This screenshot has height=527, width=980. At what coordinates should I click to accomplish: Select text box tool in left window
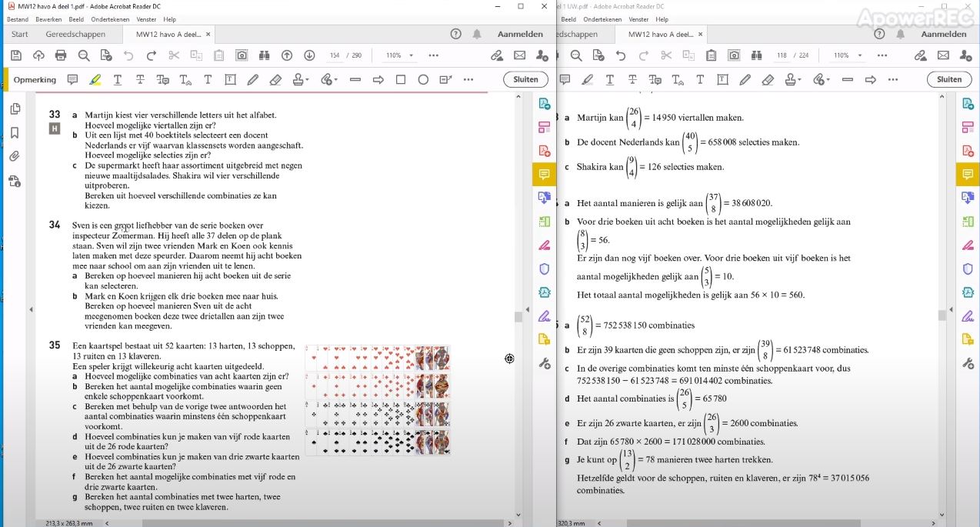[x=230, y=79]
